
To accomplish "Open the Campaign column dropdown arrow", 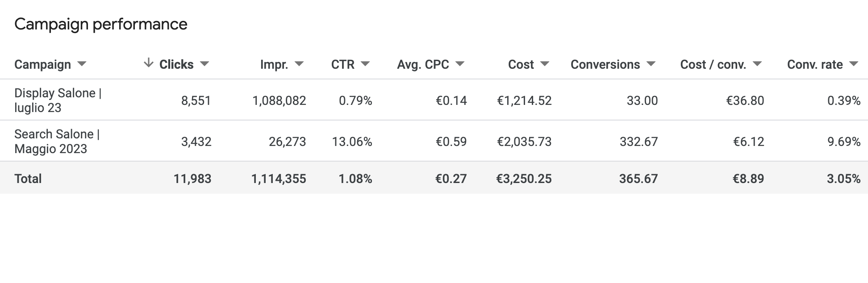I will tap(82, 64).
